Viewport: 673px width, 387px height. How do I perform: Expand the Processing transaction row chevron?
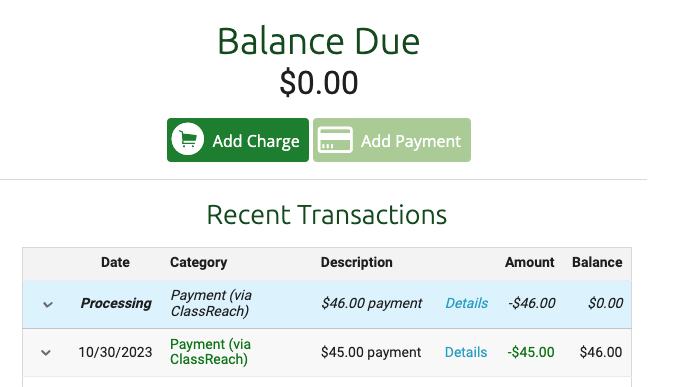pyautogui.click(x=48, y=305)
